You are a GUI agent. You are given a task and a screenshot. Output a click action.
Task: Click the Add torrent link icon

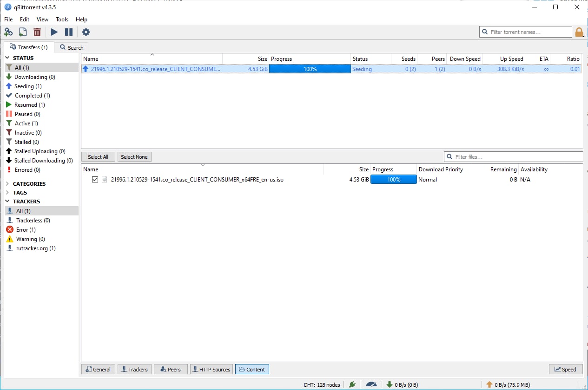pyautogui.click(x=8, y=32)
